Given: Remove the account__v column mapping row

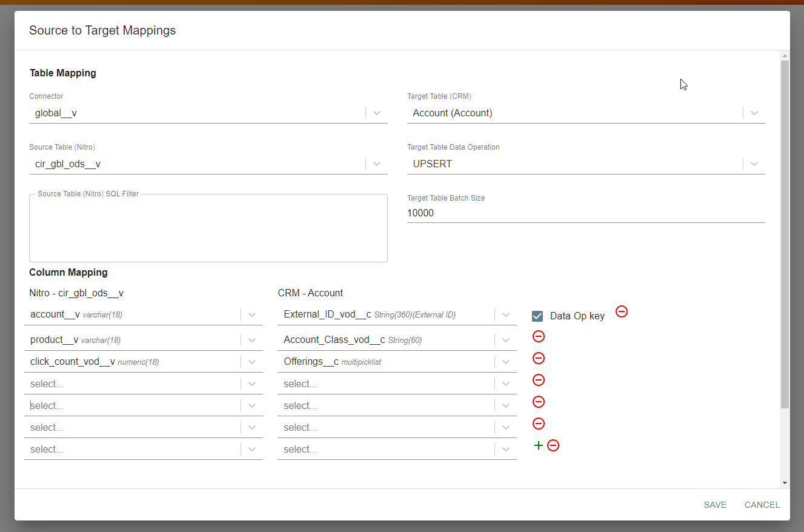Looking at the screenshot, I should point(622,311).
